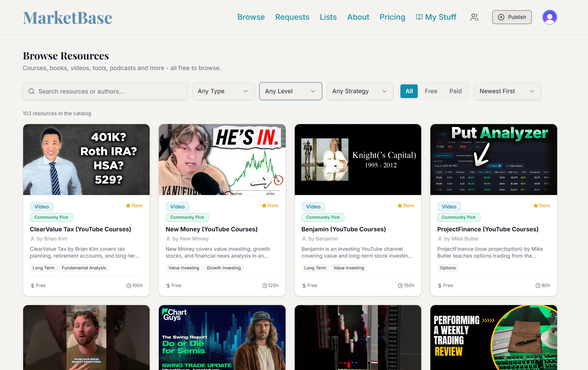Click Video badge on ProjectFinance card

[449, 207]
